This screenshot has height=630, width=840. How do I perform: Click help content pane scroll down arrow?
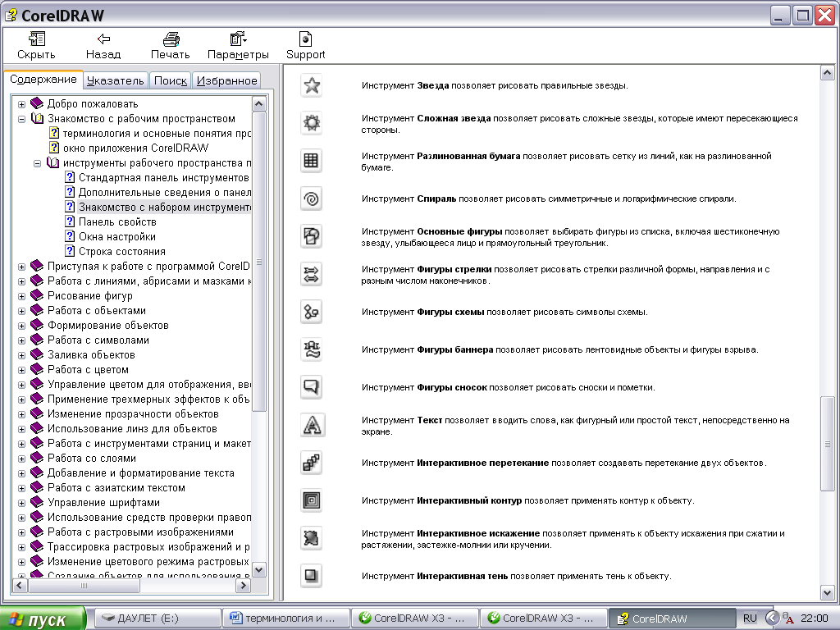pos(827,592)
